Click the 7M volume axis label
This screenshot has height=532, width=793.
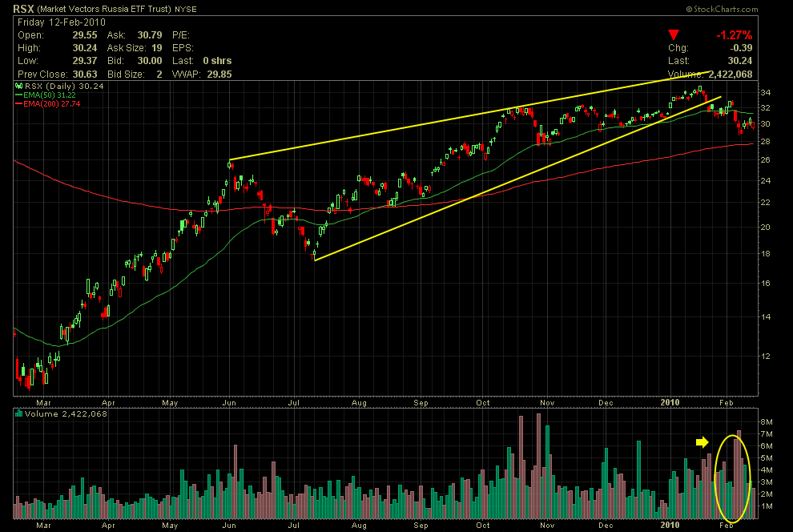(767, 434)
